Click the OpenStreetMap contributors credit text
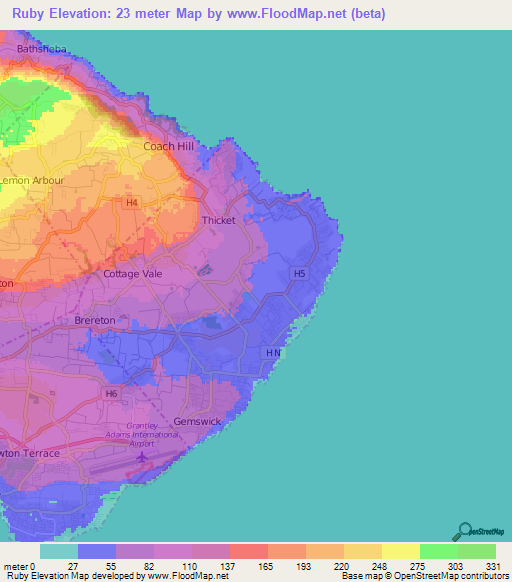The height and width of the screenshot is (582, 512). point(425,576)
